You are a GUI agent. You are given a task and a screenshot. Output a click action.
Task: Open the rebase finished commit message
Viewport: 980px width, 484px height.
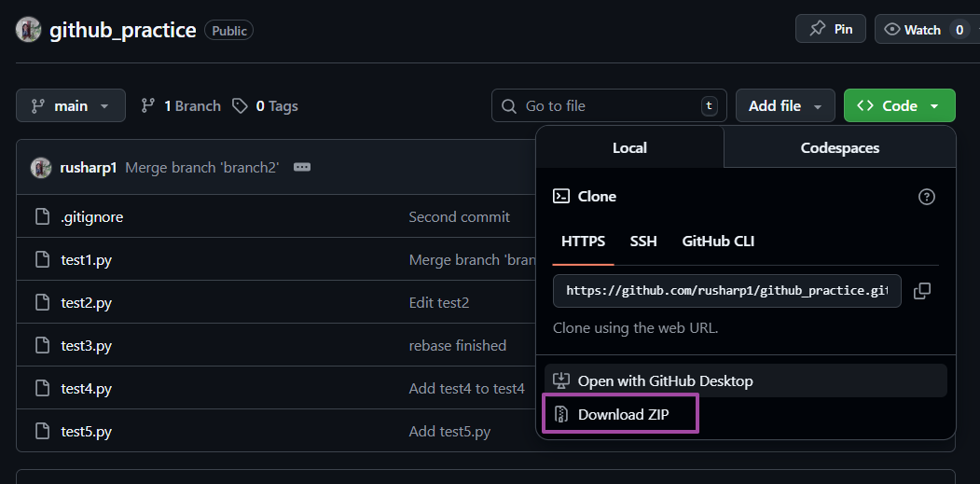pyautogui.click(x=458, y=346)
